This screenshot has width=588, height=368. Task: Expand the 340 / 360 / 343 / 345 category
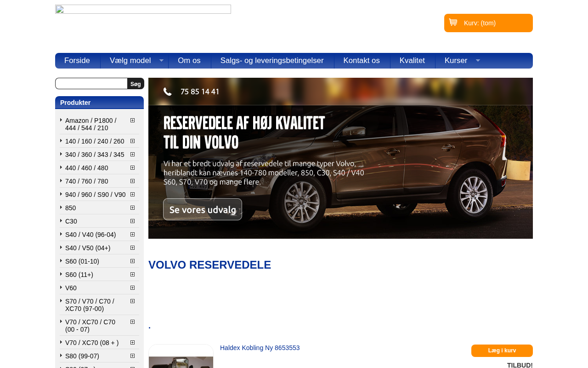[x=132, y=155]
